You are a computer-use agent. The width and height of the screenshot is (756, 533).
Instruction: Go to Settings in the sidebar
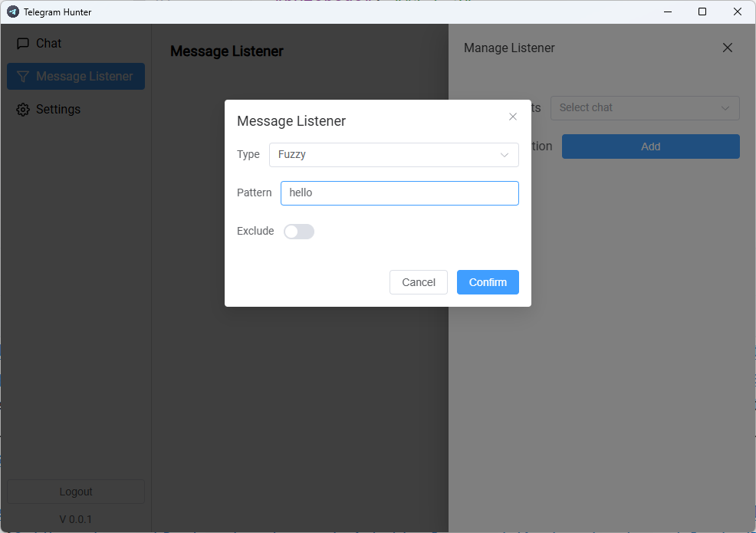[76, 110]
